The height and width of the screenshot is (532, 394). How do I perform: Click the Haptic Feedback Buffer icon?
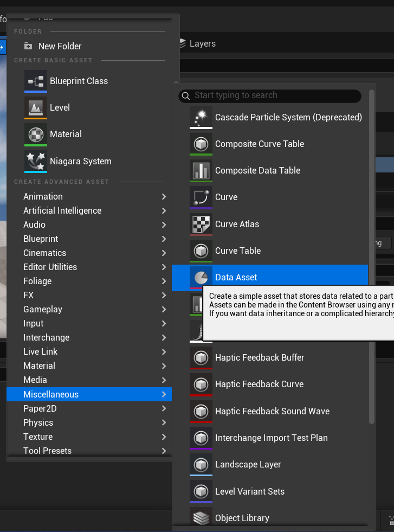(x=201, y=357)
